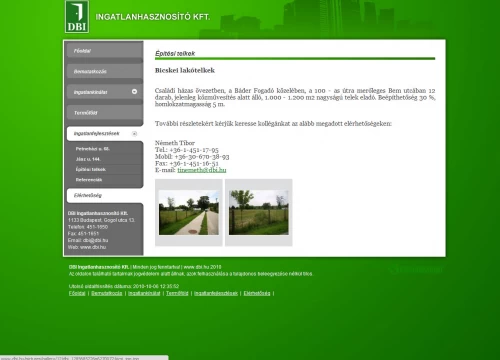This screenshot has width=500, height=360.
Task: Collapse the Ingatlanfejlesztések submenu toggle icon
Action: coord(134,134)
